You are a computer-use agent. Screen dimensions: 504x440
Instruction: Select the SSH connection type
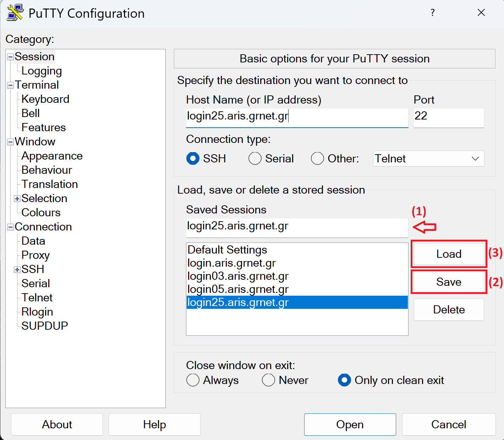[x=193, y=158]
